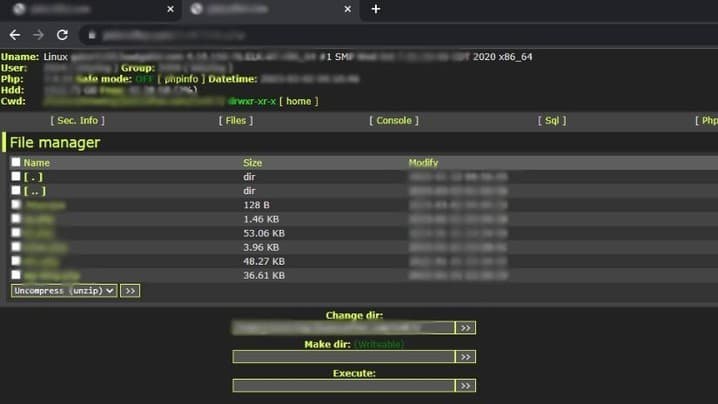Reload the page with the refresh icon

pos(62,35)
